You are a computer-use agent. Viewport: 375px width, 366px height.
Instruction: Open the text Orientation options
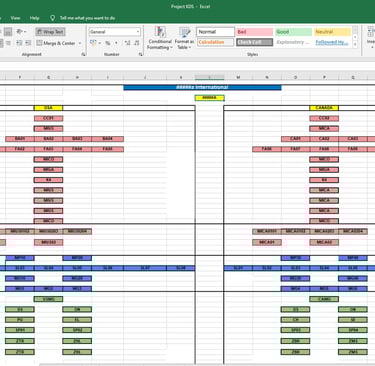21,32
